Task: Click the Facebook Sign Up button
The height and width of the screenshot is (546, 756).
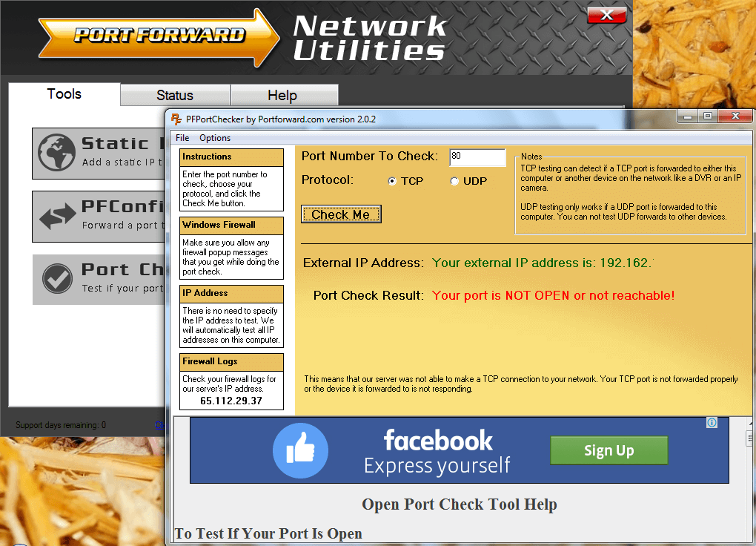Action: (x=609, y=450)
